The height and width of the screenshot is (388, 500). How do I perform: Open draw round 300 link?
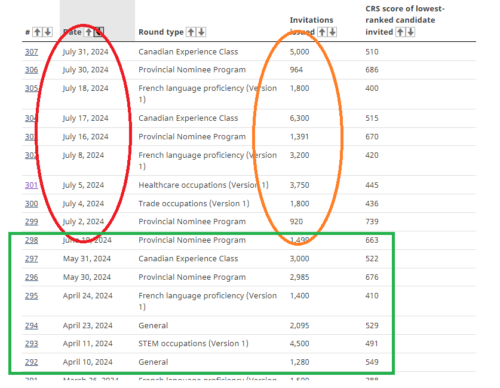31,204
